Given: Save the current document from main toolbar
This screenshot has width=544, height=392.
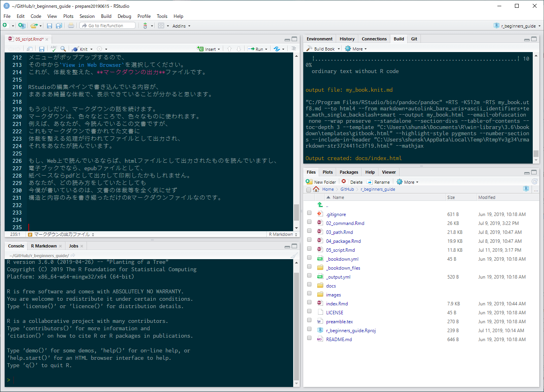Looking at the screenshot, I should (49, 26).
